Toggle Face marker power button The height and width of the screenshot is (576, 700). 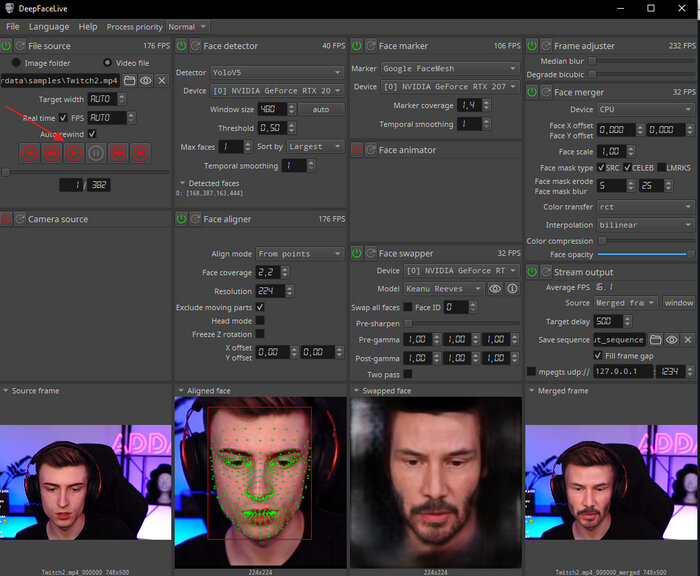(357, 46)
